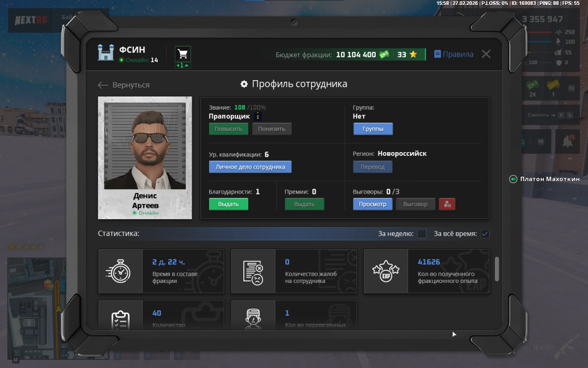The width and height of the screenshot is (588, 368).
Task: Open the Группы button
Action: click(373, 129)
